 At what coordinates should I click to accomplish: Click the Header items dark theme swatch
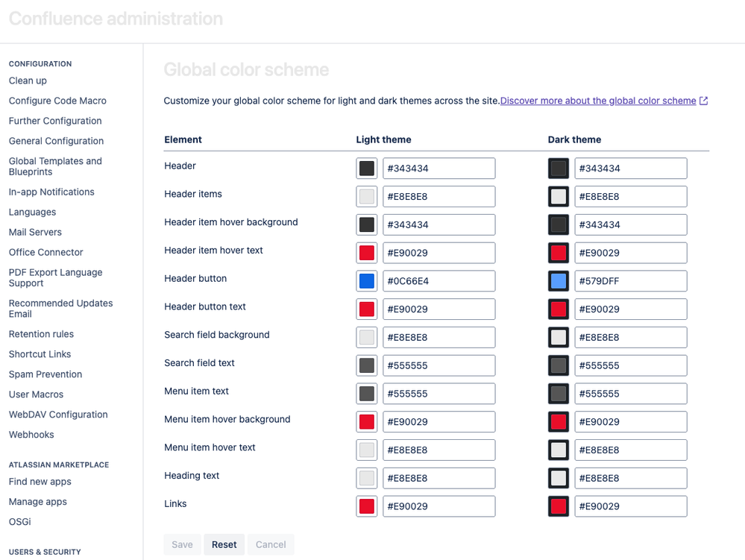[559, 196]
